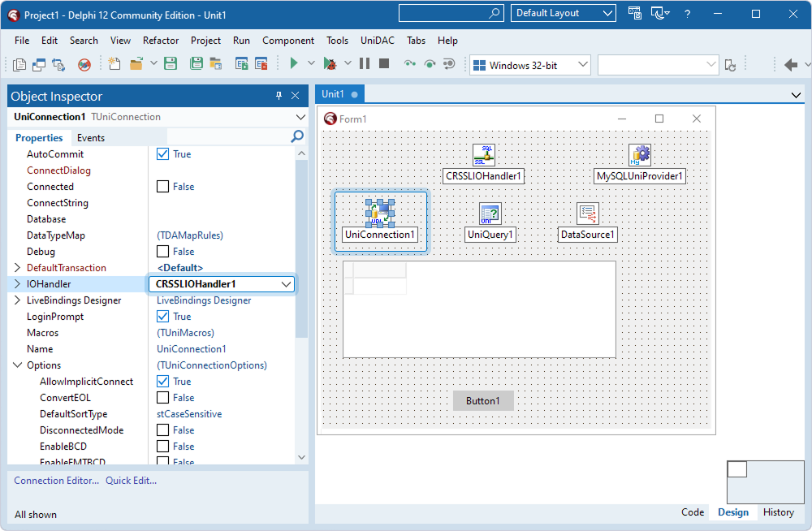
Task: Expand the IOHandler property node
Action: 17,284
